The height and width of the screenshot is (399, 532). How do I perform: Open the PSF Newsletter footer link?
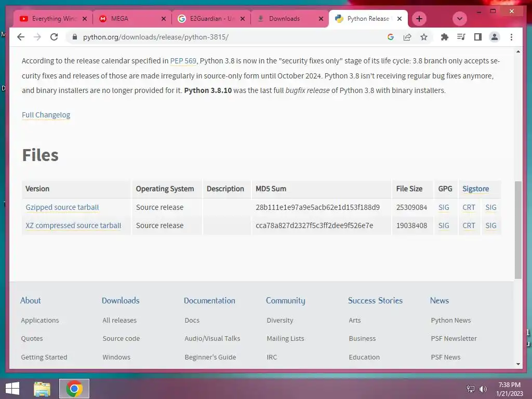coord(454,339)
